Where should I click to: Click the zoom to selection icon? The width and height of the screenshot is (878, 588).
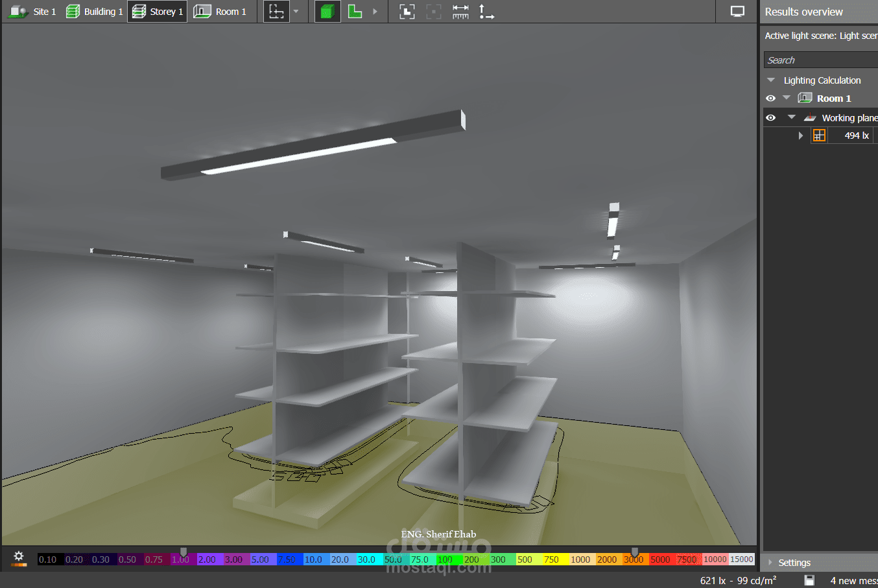pyautogui.click(x=434, y=12)
